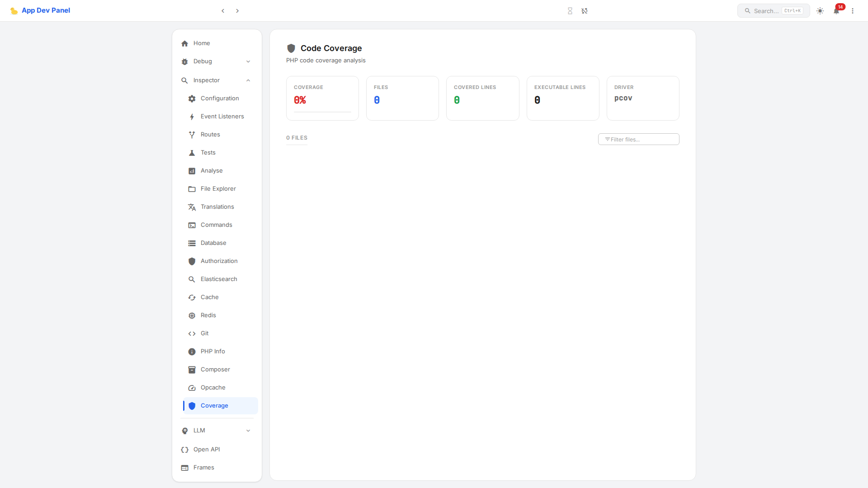
Task: Open Opcache via its gauge icon
Action: [x=192, y=388]
